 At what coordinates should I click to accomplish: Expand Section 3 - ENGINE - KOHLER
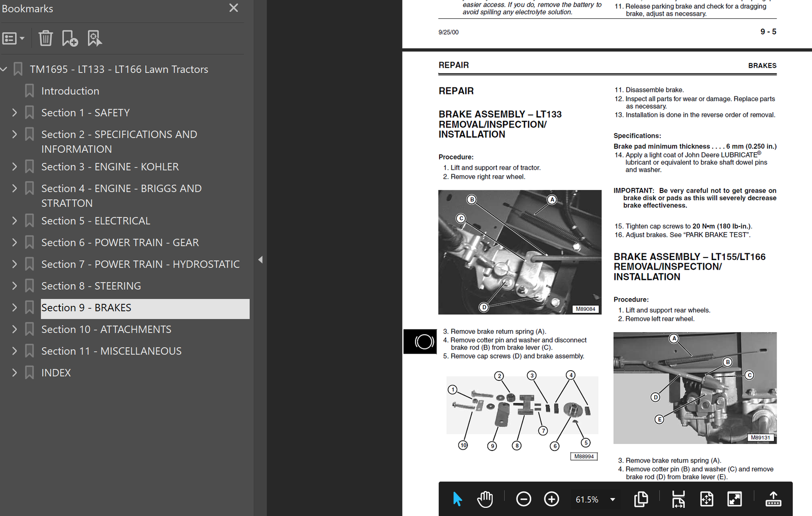click(14, 167)
